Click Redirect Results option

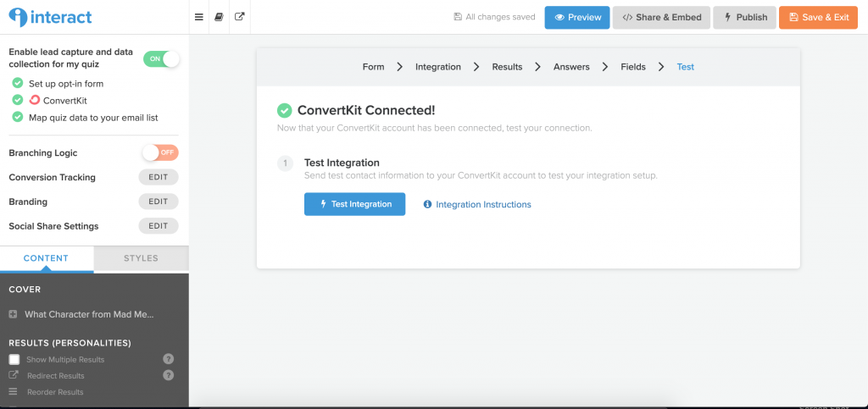pos(55,376)
